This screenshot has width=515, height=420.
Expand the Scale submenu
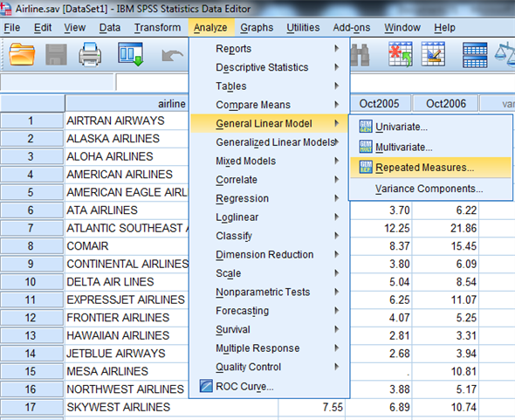270,273
